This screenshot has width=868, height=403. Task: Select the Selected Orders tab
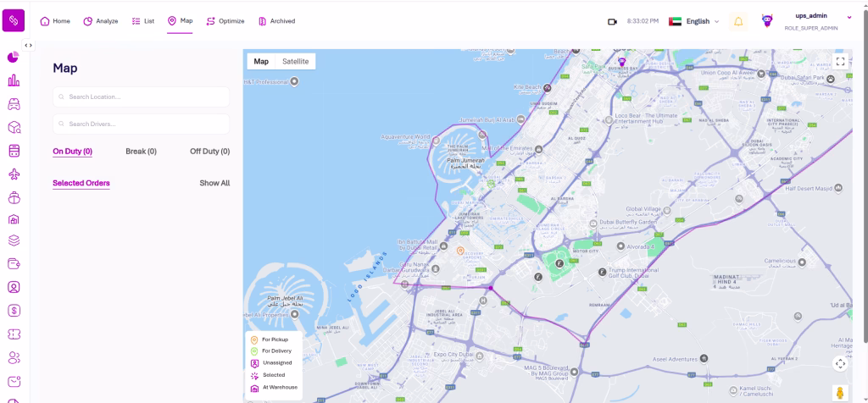(81, 183)
